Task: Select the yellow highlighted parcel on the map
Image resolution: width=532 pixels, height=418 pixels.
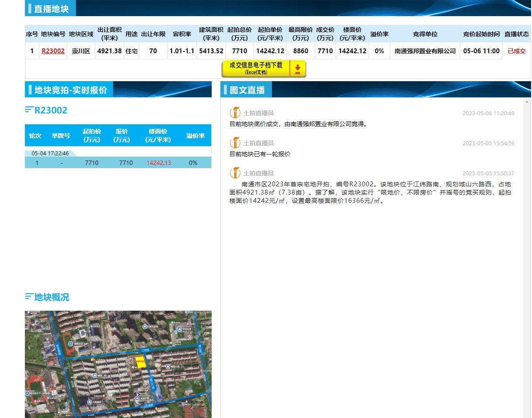Action: (x=140, y=362)
